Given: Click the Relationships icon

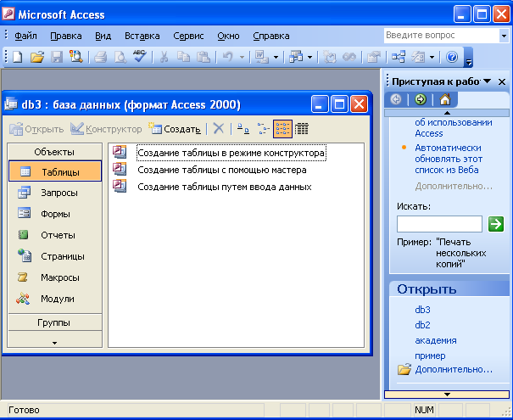Looking at the screenshot, I should coord(399,57).
